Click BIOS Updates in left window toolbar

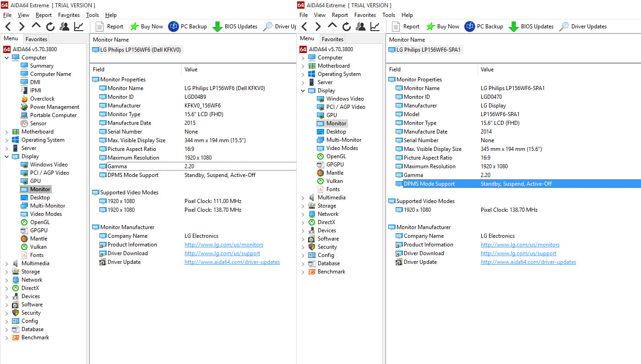point(235,27)
